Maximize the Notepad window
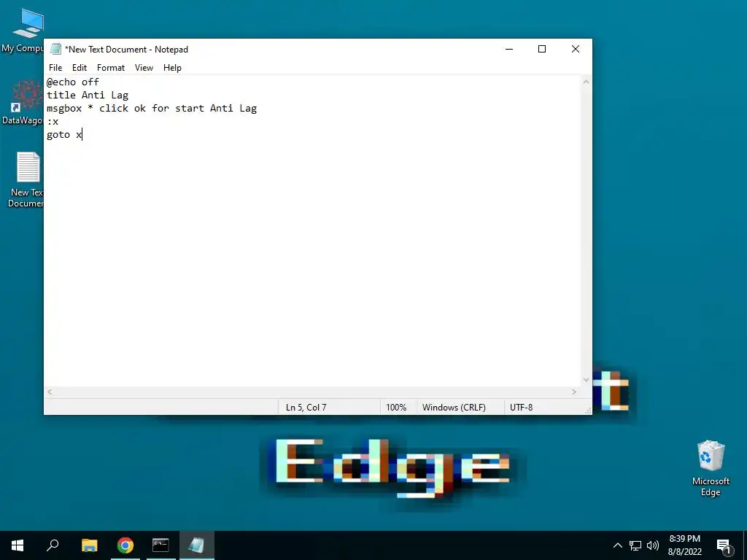This screenshot has width=747, height=560. [542, 49]
